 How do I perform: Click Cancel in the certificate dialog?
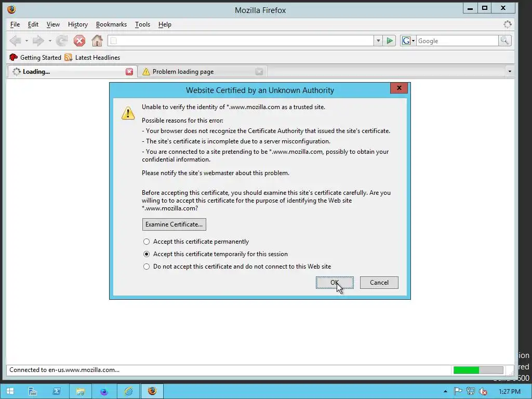[379, 283]
